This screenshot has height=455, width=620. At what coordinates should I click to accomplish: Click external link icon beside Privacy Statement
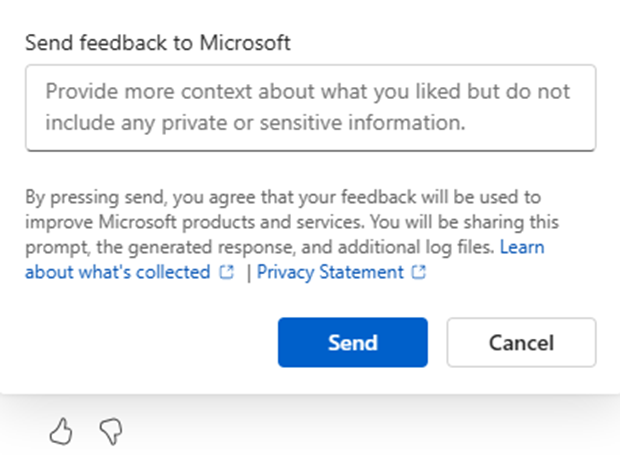click(419, 272)
